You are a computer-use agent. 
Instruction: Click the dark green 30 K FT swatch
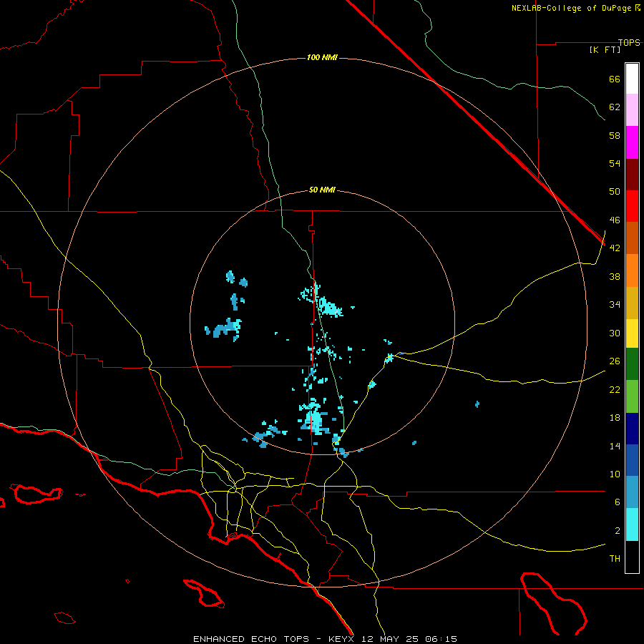(x=632, y=364)
